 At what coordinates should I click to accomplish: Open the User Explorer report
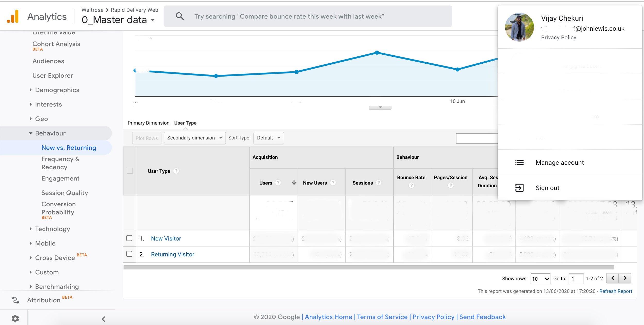point(53,75)
